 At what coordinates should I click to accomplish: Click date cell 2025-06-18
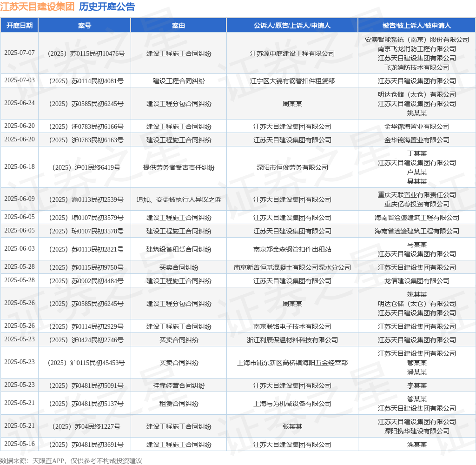click(20, 167)
